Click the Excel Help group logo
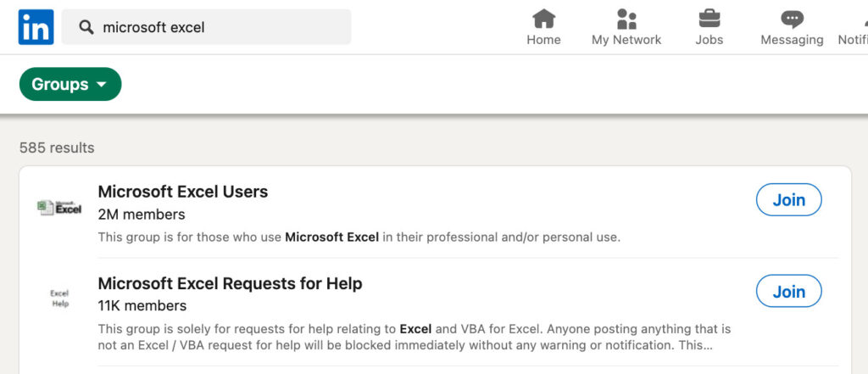This screenshot has width=868, height=374. (x=59, y=299)
